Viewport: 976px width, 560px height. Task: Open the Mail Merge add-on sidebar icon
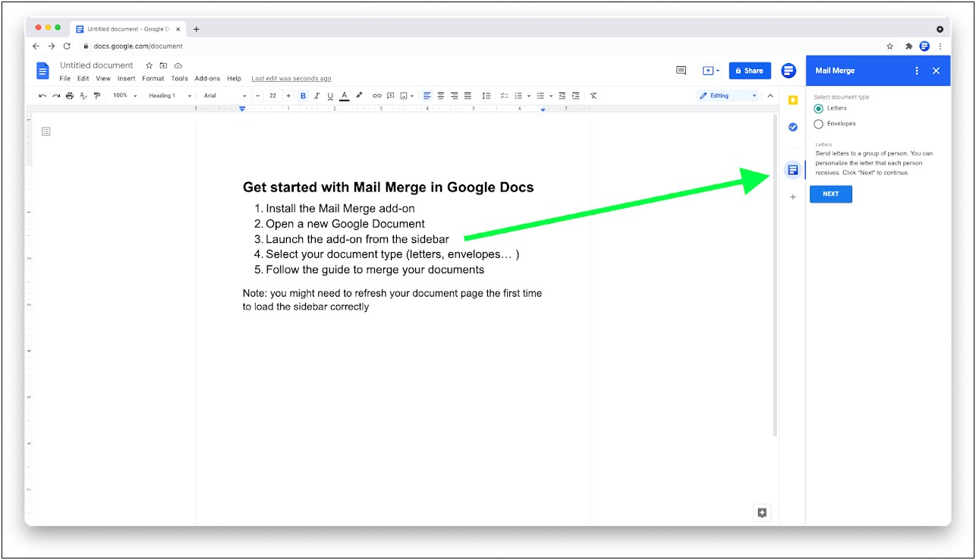coord(793,170)
